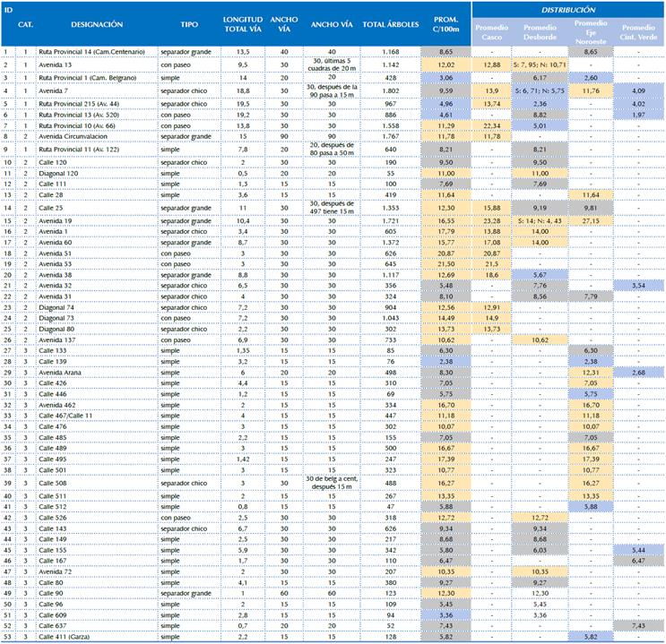666x644 pixels.
Task: Select the Promedio Eje Noroeste sub-header
Action: click(590, 32)
